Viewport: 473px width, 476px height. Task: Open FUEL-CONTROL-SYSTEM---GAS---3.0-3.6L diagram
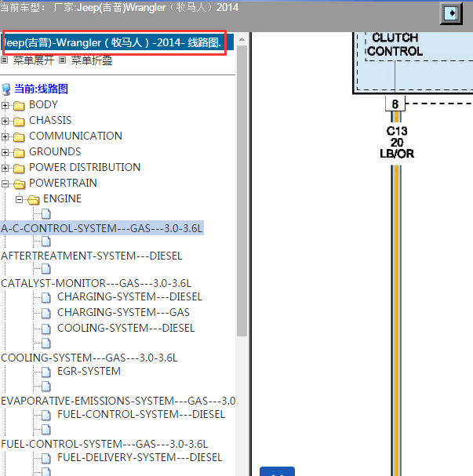[104, 444]
